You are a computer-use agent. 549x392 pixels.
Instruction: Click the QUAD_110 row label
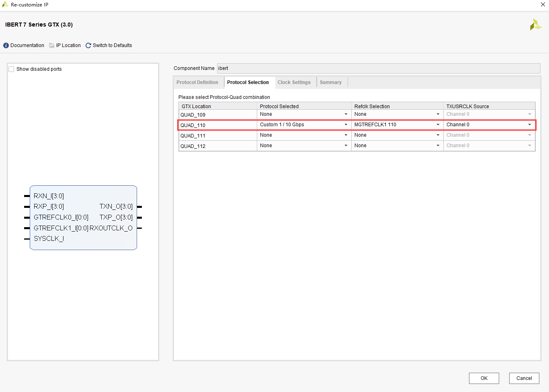click(193, 125)
